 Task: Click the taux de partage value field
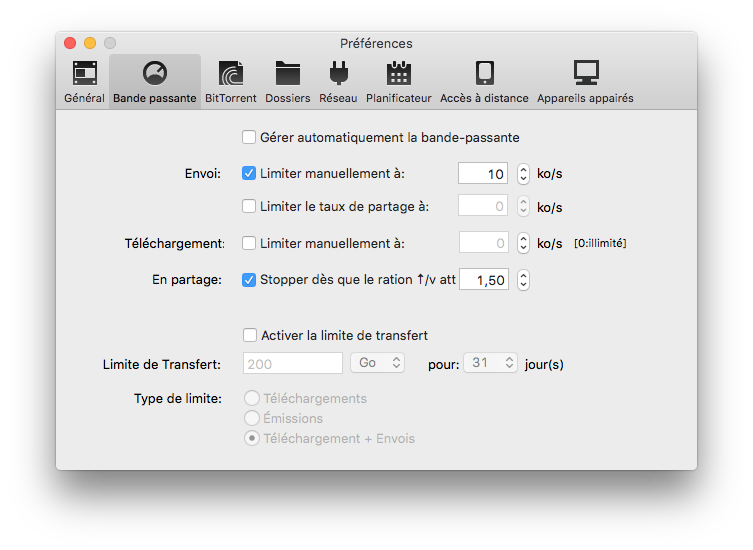(x=483, y=206)
